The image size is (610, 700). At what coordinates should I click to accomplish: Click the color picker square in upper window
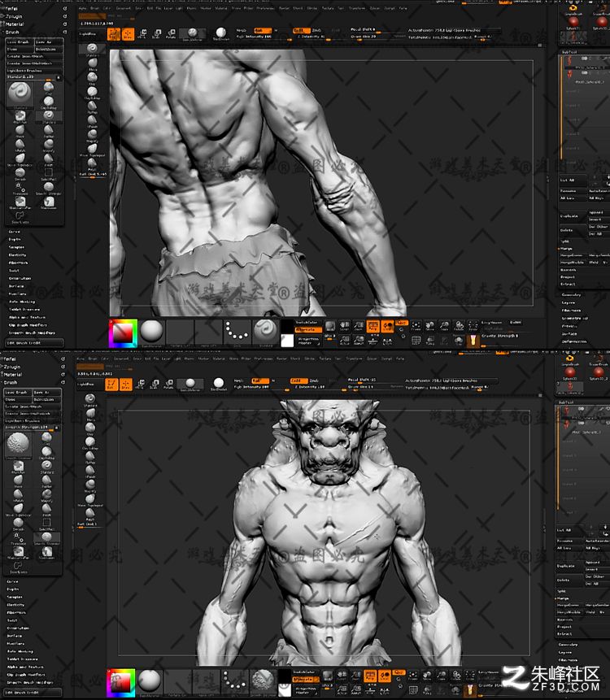click(x=122, y=333)
